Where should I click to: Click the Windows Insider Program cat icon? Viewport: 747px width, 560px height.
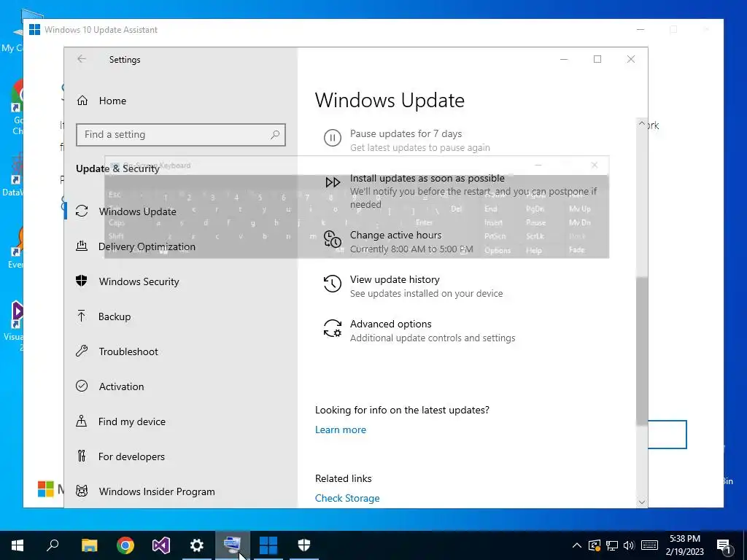point(82,491)
